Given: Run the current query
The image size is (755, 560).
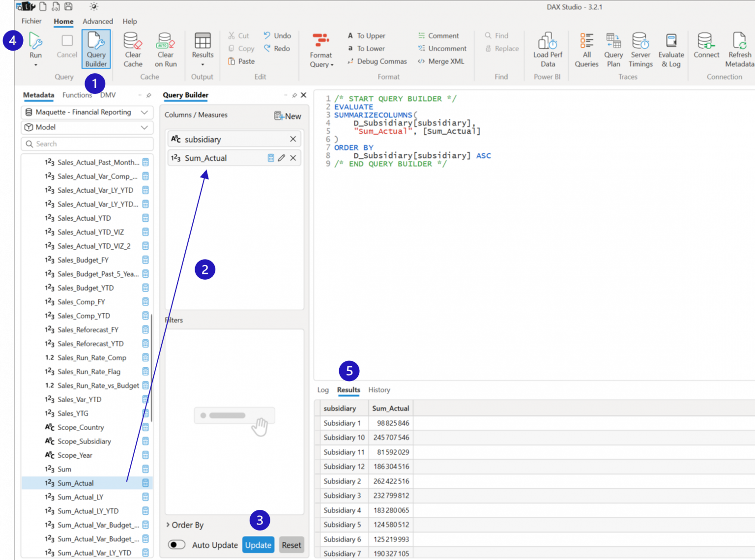Looking at the screenshot, I should (35, 44).
